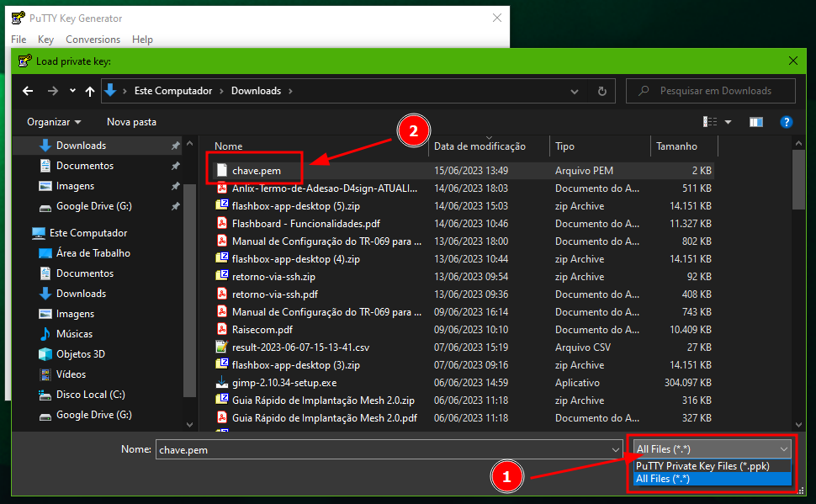Select flashbox-app-desktop (4).zip file

[x=295, y=259]
